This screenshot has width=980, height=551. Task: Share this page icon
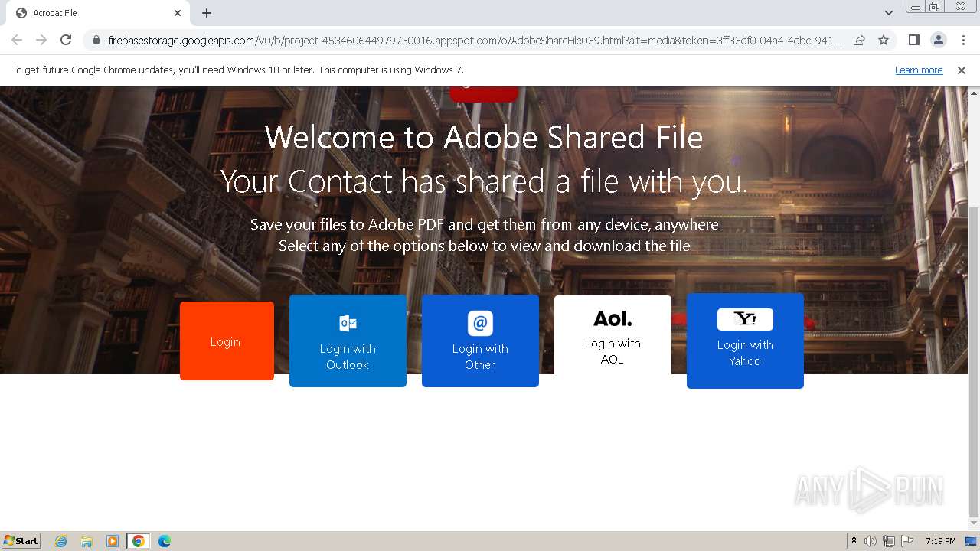click(859, 40)
